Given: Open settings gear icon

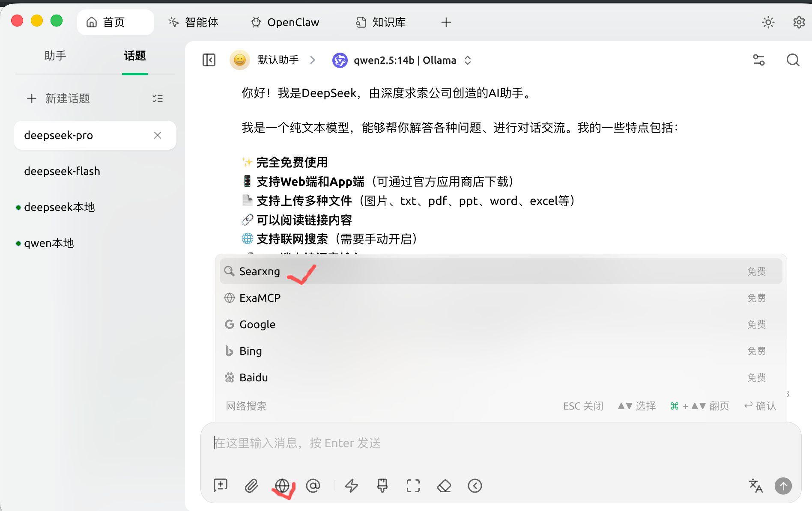Looking at the screenshot, I should (799, 22).
